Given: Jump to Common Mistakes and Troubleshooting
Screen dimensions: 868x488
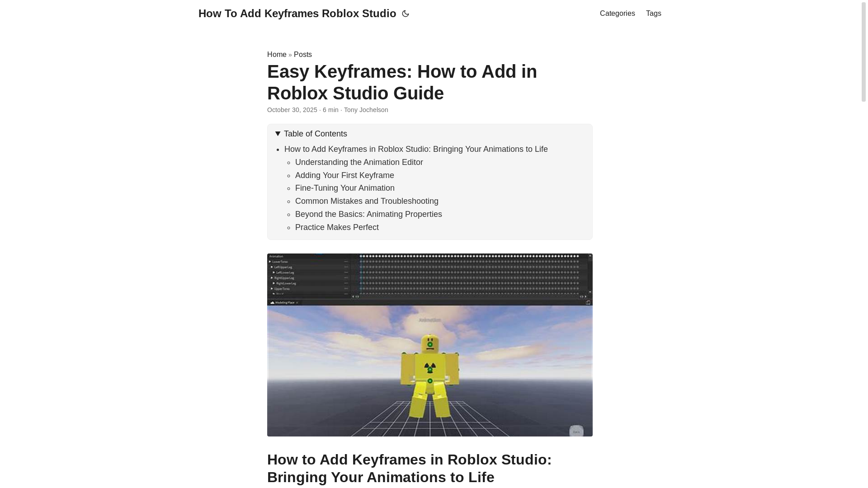Looking at the screenshot, I should (367, 201).
